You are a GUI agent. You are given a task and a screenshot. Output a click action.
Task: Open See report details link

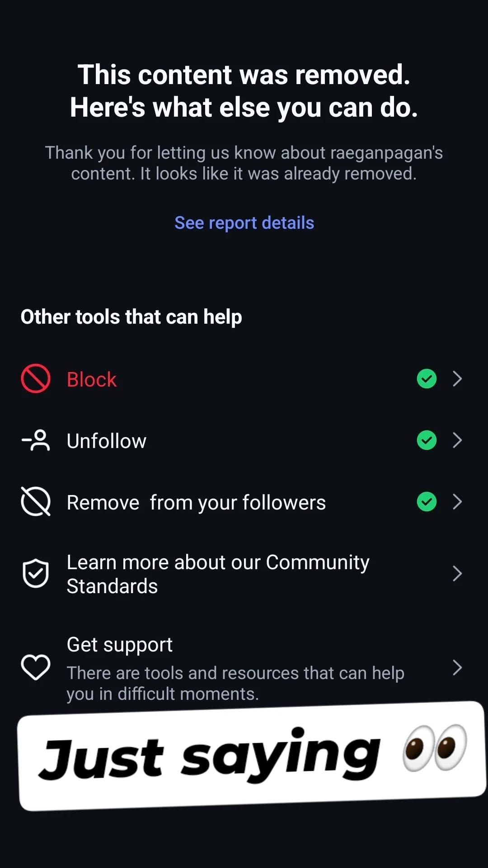(244, 223)
